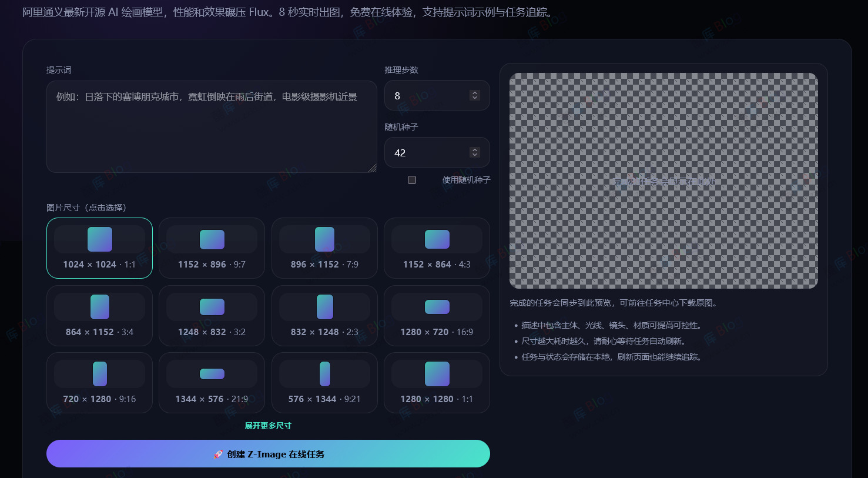The height and width of the screenshot is (478, 868).
Task: Select the 1248 × 832 3:2 size
Action: click(x=212, y=315)
